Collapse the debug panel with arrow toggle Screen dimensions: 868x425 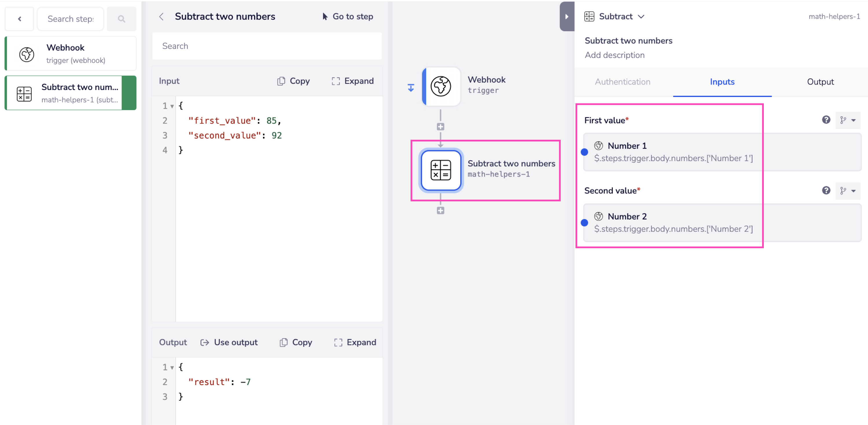[567, 16]
